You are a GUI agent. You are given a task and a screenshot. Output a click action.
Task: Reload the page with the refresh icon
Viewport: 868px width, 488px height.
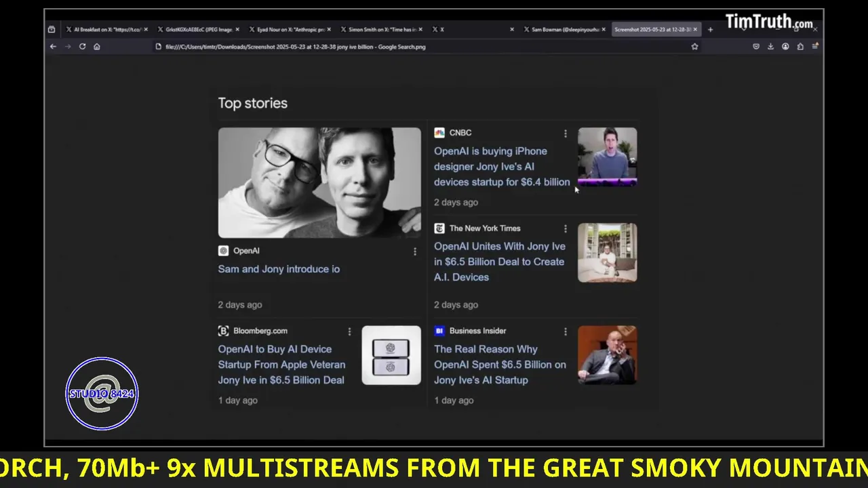82,47
